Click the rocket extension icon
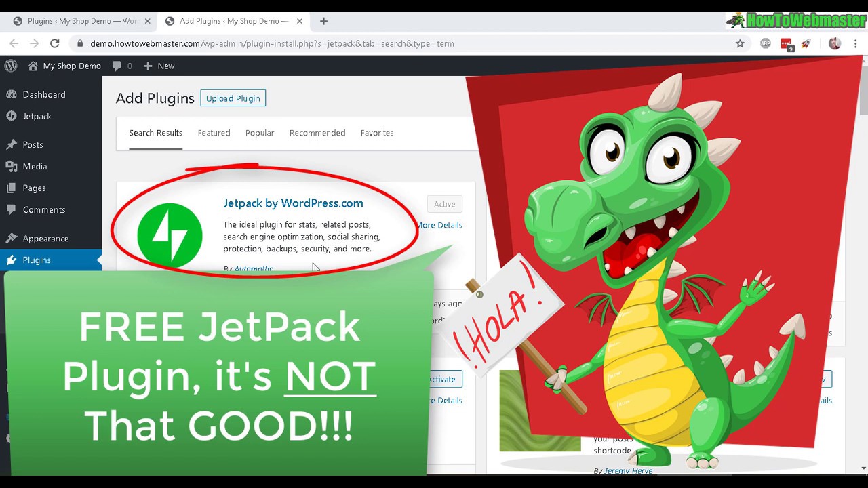The width and height of the screenshot is (868, 488). click(806, 43)
